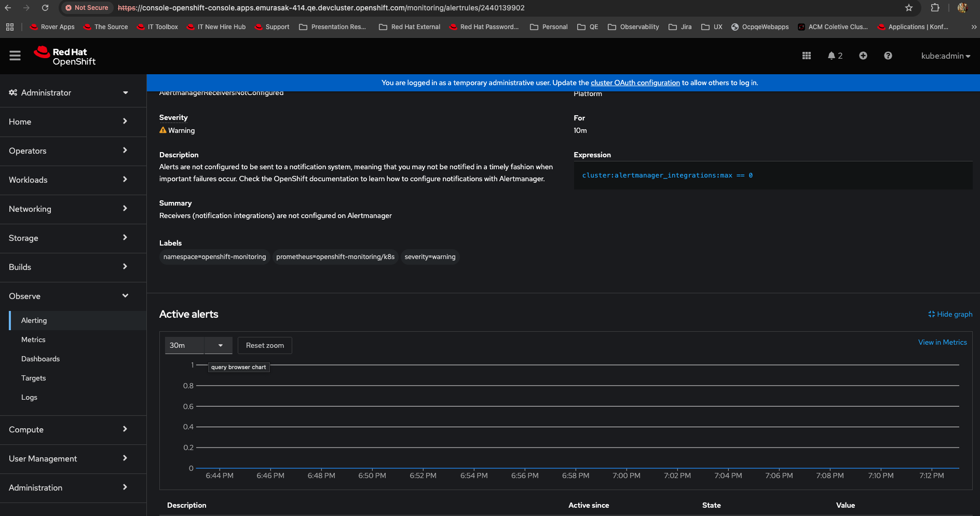Go to Dashboards under Observe

pyautogui.click(x=78, y=359)
